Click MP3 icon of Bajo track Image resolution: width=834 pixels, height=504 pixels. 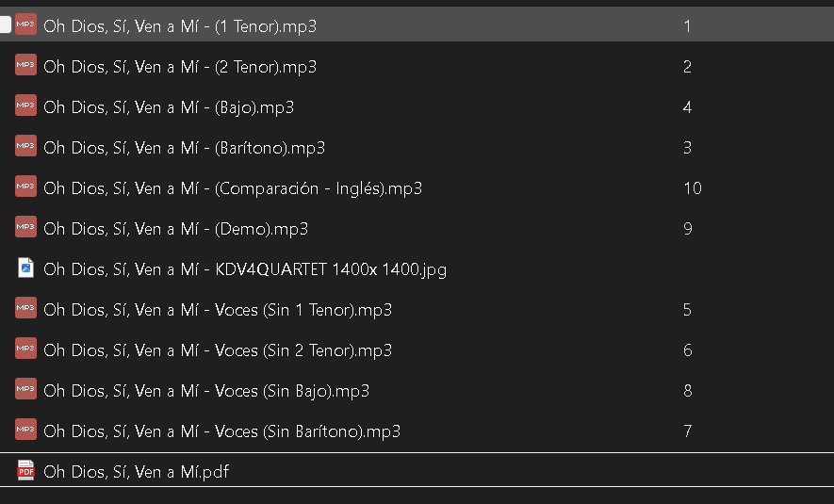[x=25, y=106]
